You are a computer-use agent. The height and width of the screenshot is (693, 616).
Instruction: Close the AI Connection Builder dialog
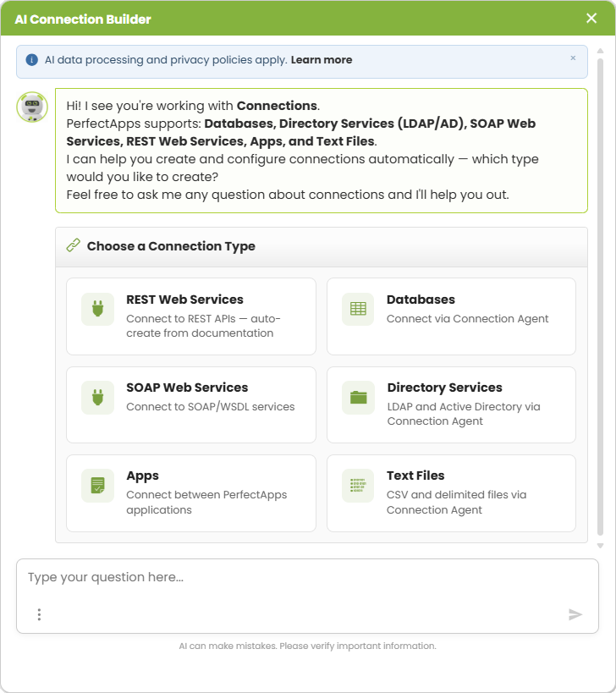tap(591, 18)
